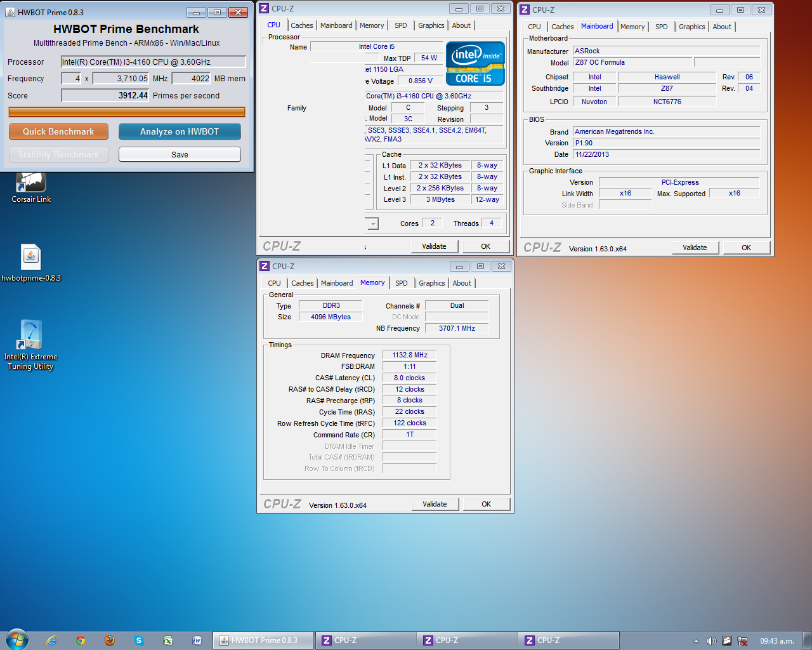Viewport: 812px width, 650px height.
Task: Click OK in the CPU-Z Mainboard window
Action: [x=747, y=248]
